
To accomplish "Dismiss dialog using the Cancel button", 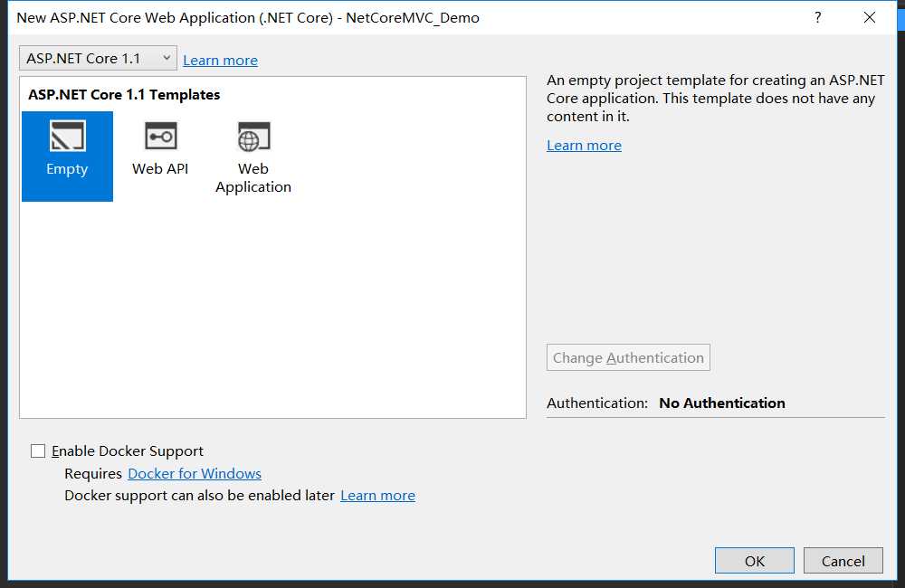I will 843,561.
